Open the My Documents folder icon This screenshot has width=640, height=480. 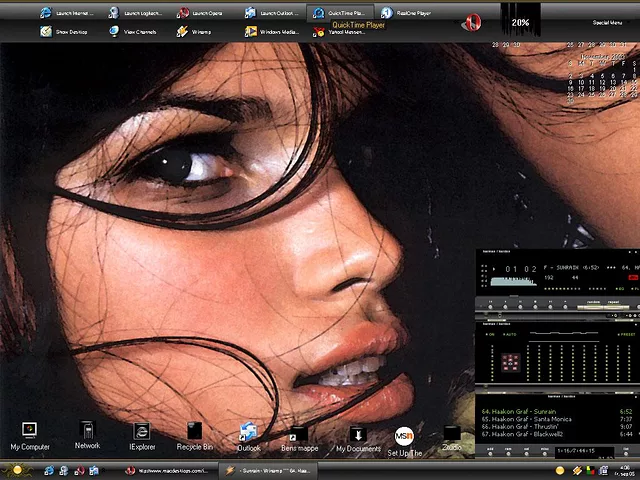click(x=357, y=433)
